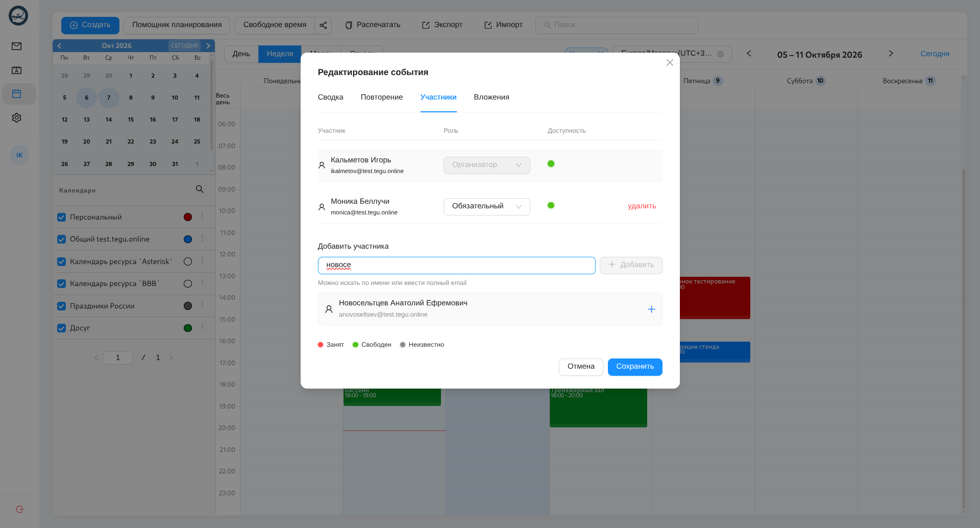The width and height of the screenshot is (980, 528).
Task: Add Новосельцев Анатолий with the plus icon
Action: (651, 309)
